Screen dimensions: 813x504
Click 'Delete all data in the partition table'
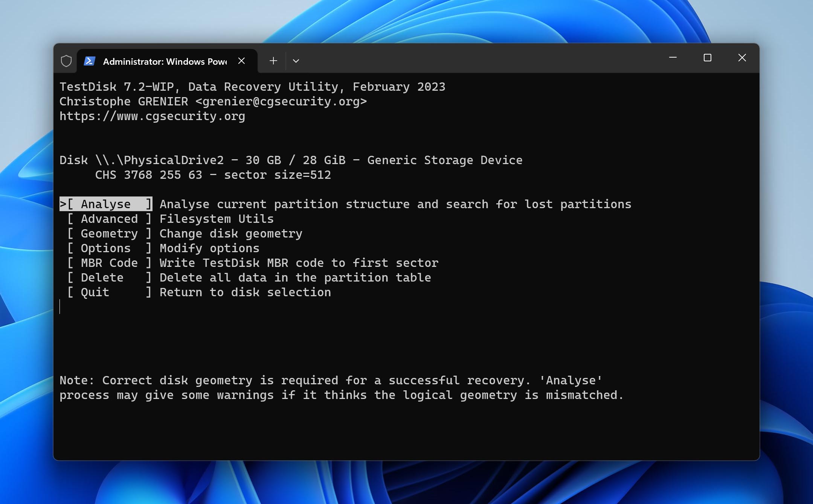pyautogui.click(x=296, y=277)
